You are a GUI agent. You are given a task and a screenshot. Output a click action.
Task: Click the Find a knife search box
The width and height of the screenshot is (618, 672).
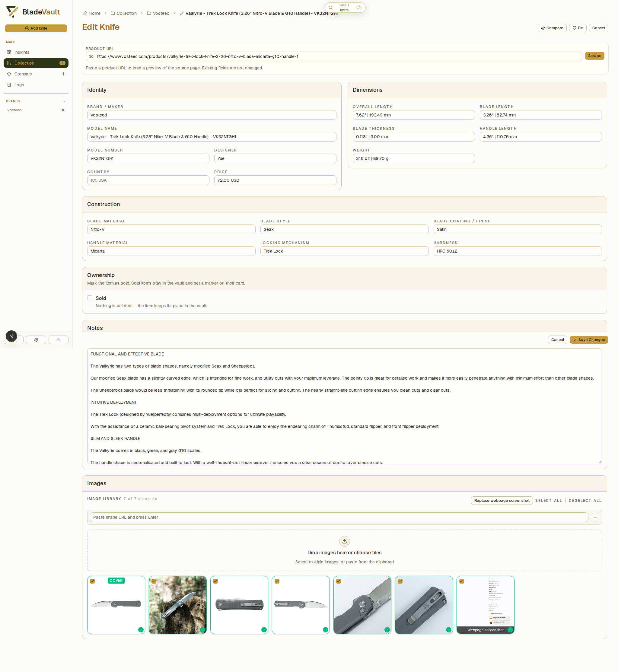[345, 8]
